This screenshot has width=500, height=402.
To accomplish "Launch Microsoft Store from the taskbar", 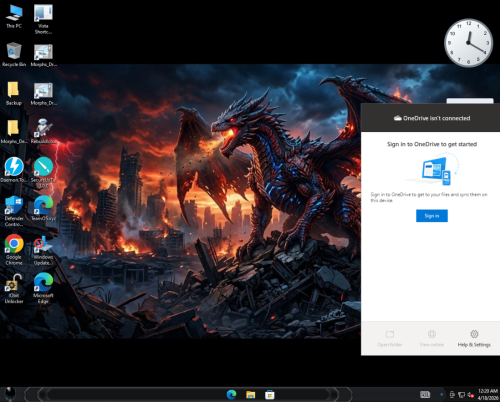I will [x=270, y=395].
